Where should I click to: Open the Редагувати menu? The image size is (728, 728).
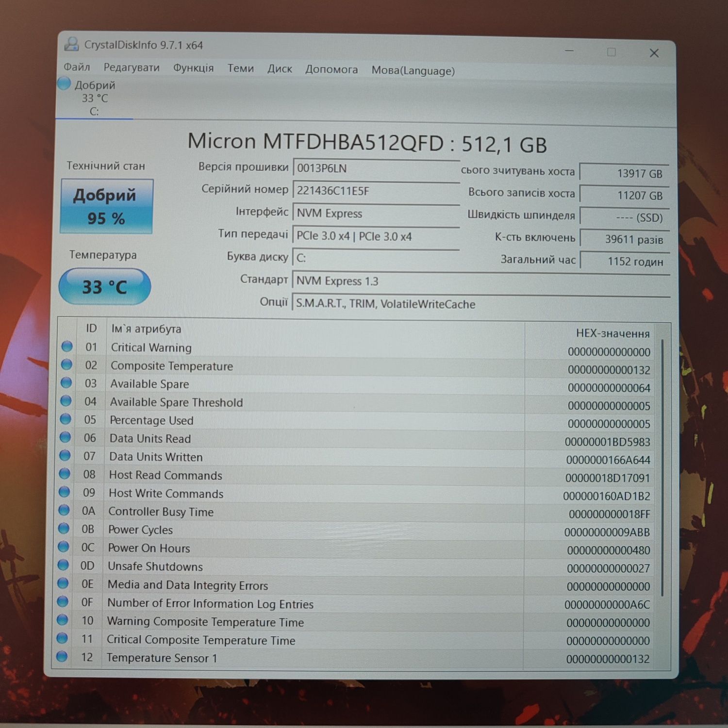click(132, 67)
